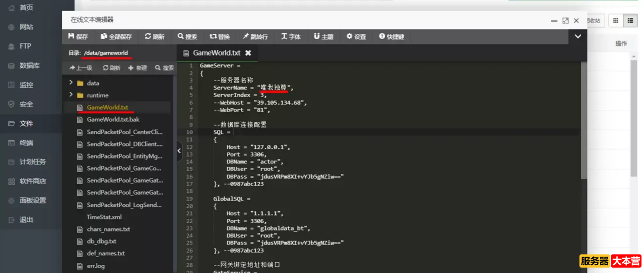Refresh directory with 刷新 in file panel

(x=112, y=68)
